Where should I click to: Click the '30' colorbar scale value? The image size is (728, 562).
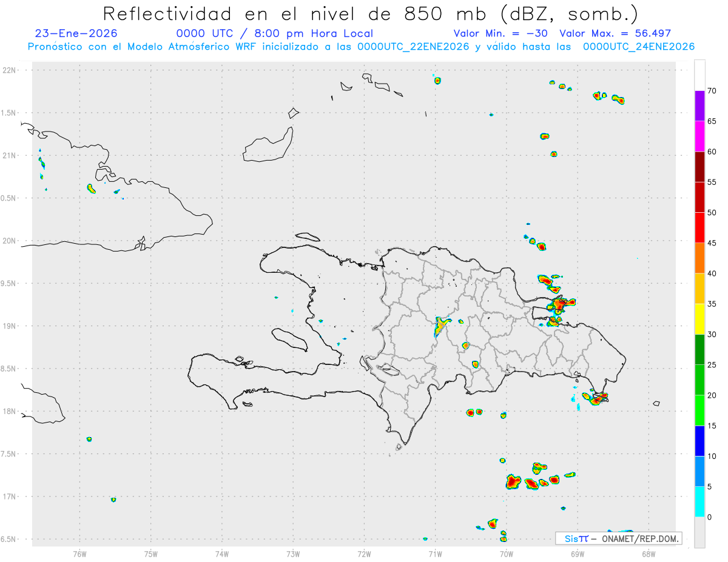coord(712,334)
